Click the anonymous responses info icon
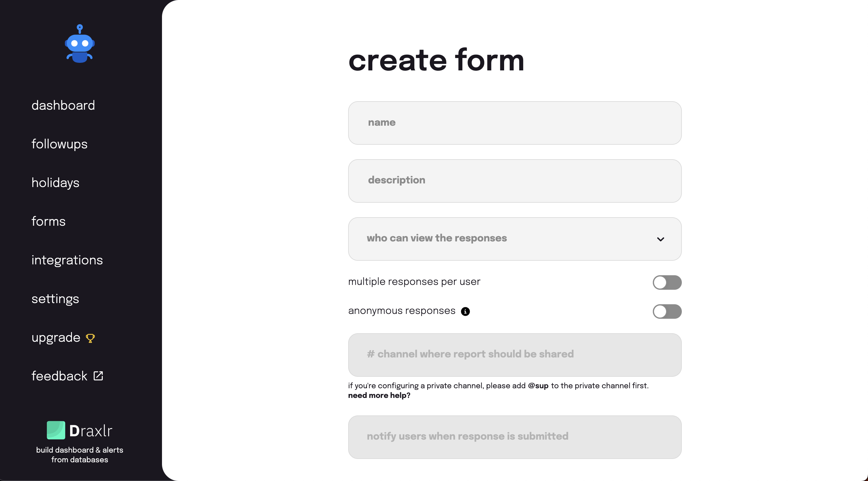The width and height of the screenshot is (868, 481). point(465,311)
